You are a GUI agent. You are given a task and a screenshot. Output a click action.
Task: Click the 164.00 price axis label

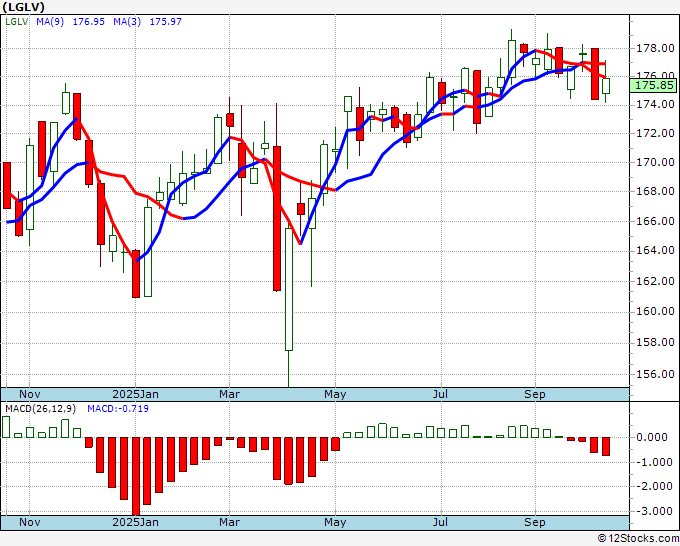pyautogui.click(x=655, y=250)
